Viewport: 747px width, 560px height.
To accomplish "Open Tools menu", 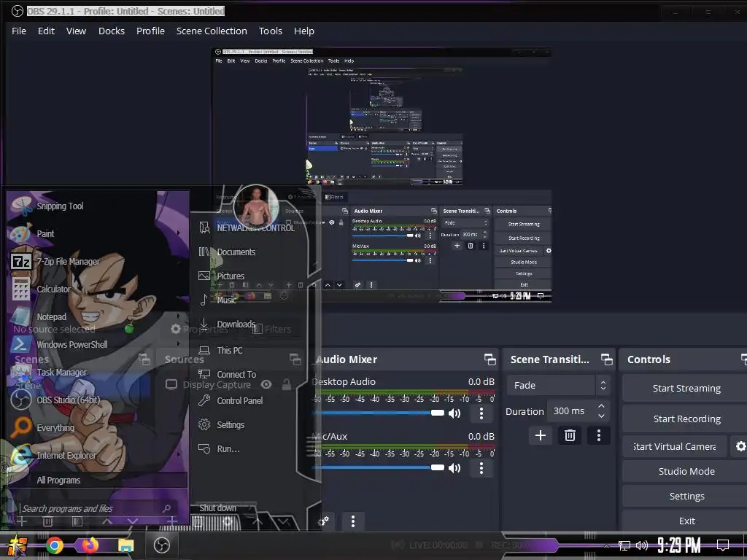I will pyautogui.click(x=271, y=31).
